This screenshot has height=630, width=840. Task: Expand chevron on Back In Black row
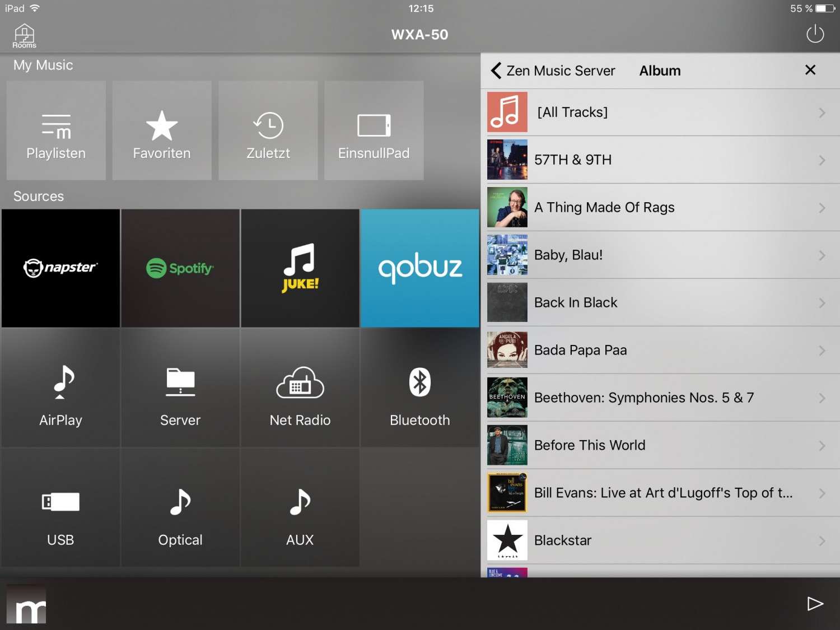click(822, 303)
